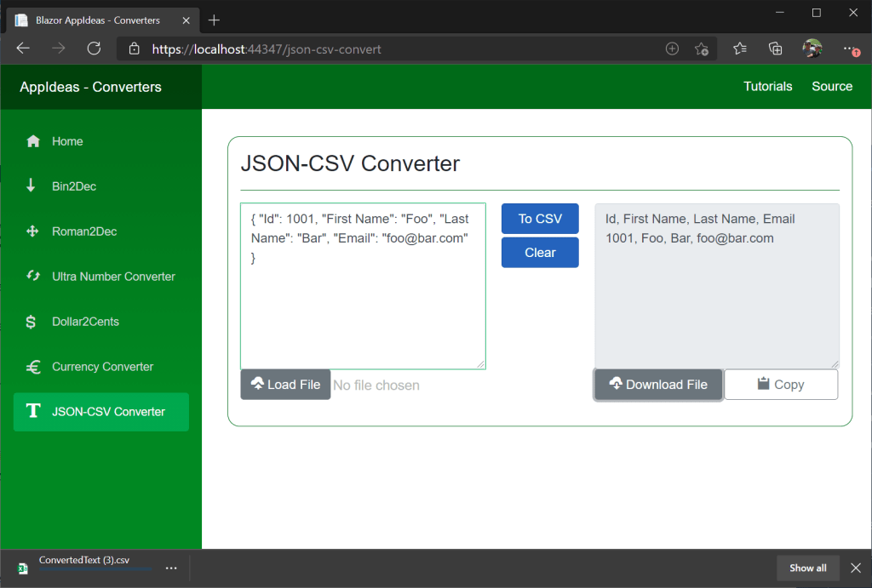Open options for ConvertedText (3).csv download

click(x=171, y=568)
